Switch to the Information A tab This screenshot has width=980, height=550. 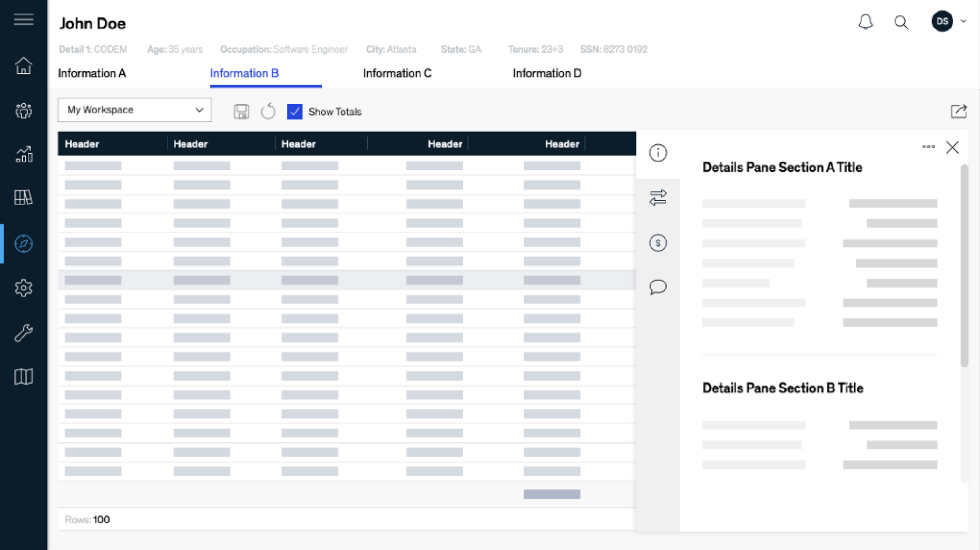click(92, 73)
